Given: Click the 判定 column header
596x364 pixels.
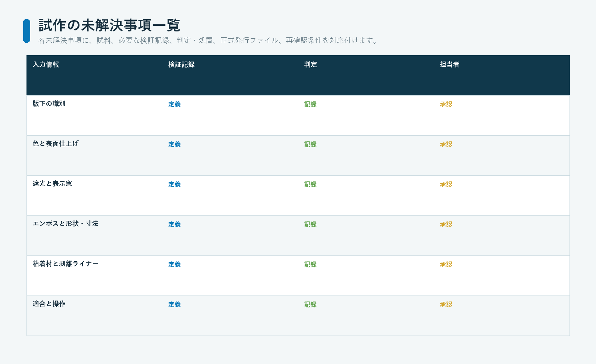Looking at the screenshot, I should click(311, 65).
